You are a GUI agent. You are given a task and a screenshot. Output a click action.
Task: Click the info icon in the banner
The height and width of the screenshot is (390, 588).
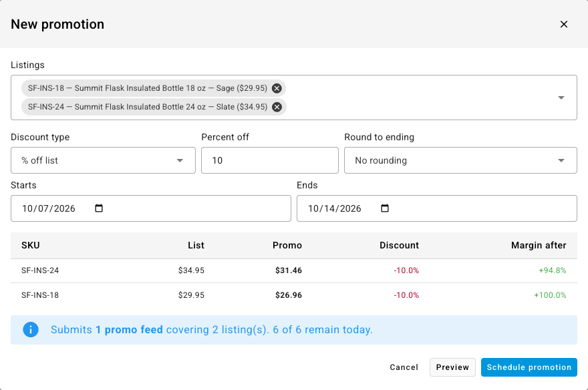tap(31, 330)
